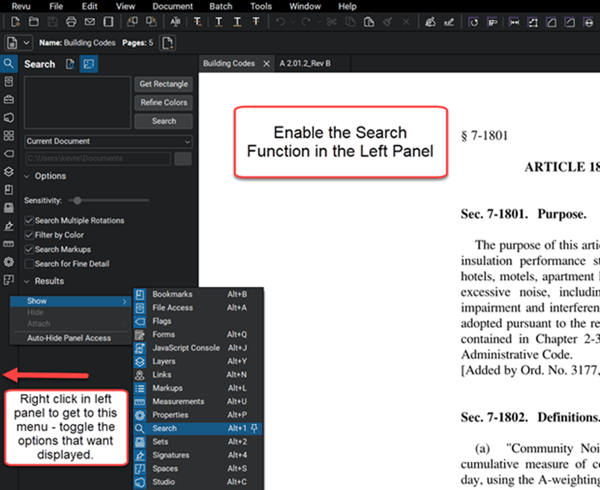
Task: Click the Refine Colors button
Action: (163, 103)
